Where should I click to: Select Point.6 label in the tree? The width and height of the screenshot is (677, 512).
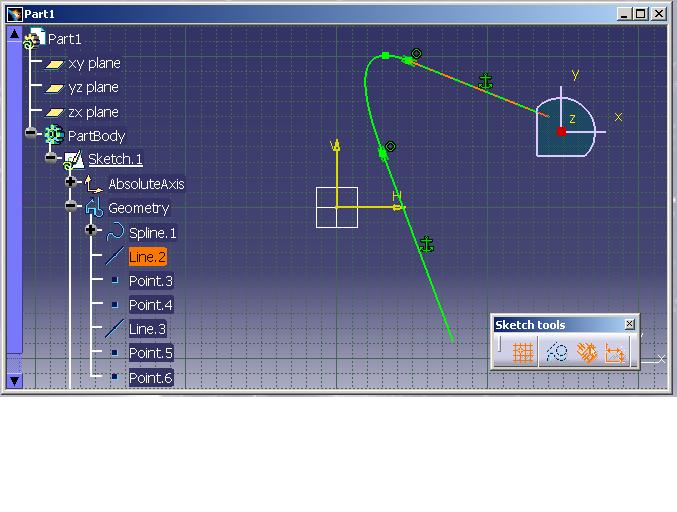click(x=151, y=378)
